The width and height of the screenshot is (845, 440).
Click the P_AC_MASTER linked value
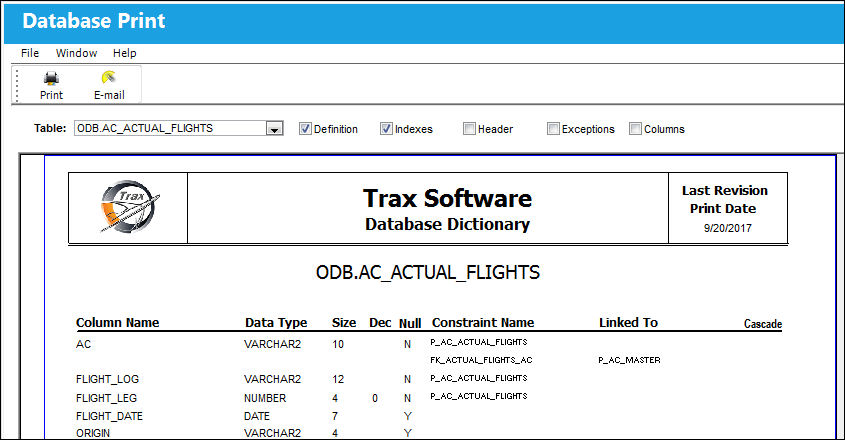click(x=629, y=360)
